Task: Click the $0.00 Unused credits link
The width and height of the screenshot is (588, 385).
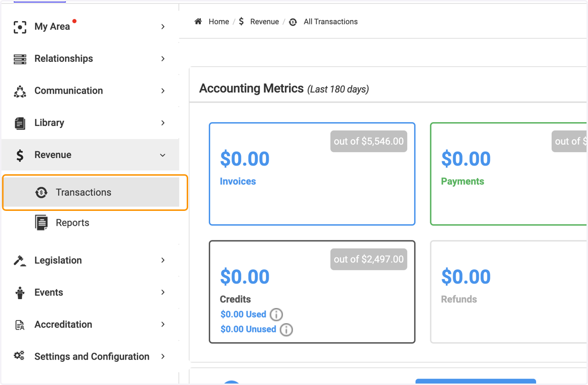Action: click(x=248, y=330)
